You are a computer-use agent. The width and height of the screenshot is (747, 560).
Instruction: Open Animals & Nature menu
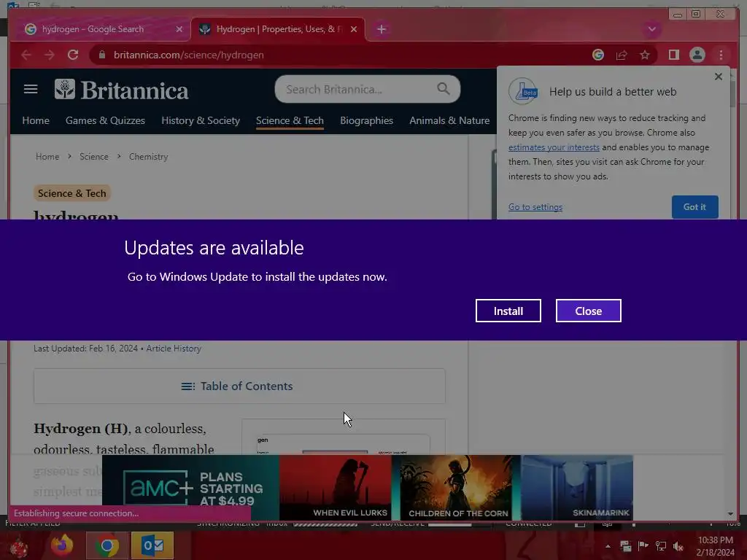click(449, 120)
